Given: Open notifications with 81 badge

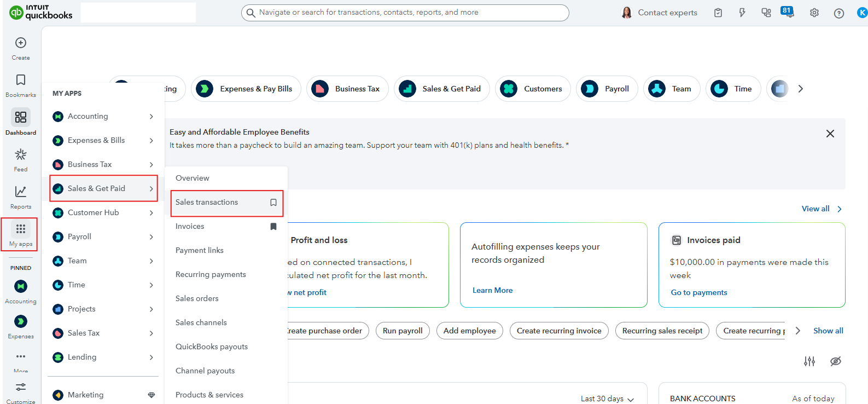Looking at the screenshot, I should (x=788, y=12).
